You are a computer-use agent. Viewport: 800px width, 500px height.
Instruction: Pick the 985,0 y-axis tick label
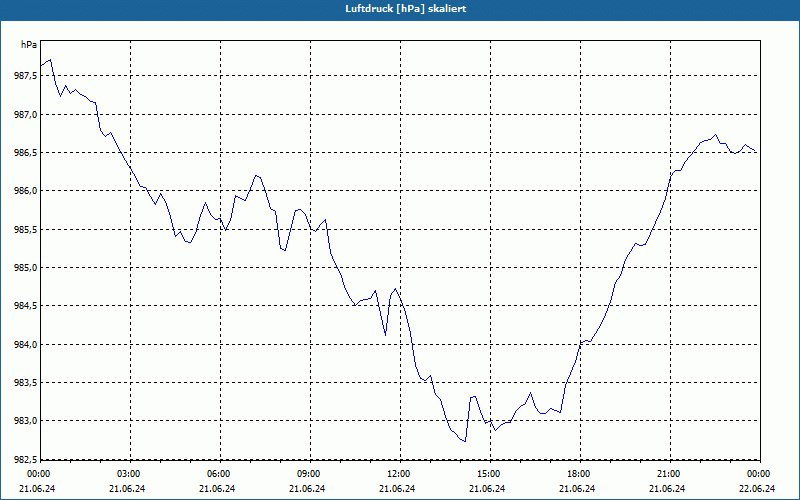pos(25,268)
